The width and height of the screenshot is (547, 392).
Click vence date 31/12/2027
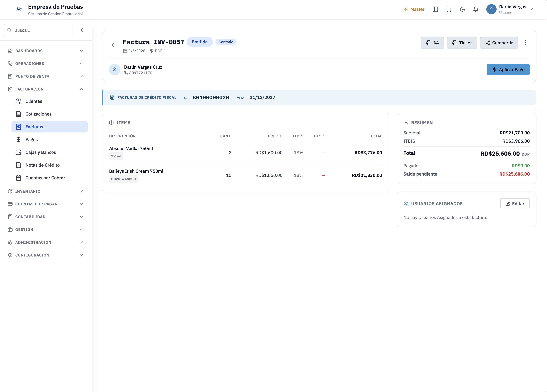(x=262, y=98)
